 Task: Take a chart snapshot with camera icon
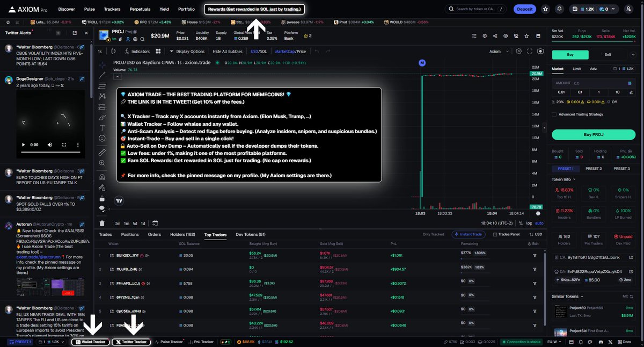pos(540,51)
